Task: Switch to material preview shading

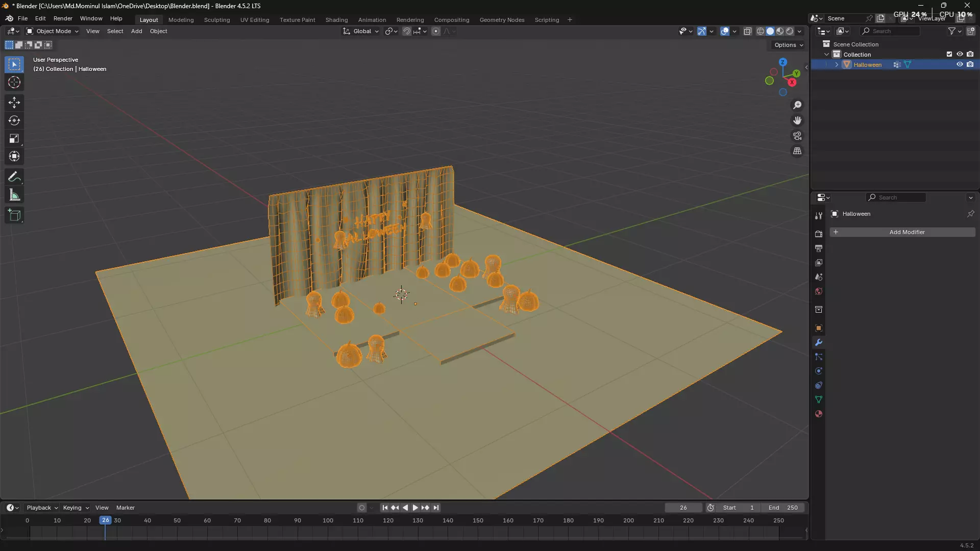Action: pyautogui.click(x=780, y=31)
